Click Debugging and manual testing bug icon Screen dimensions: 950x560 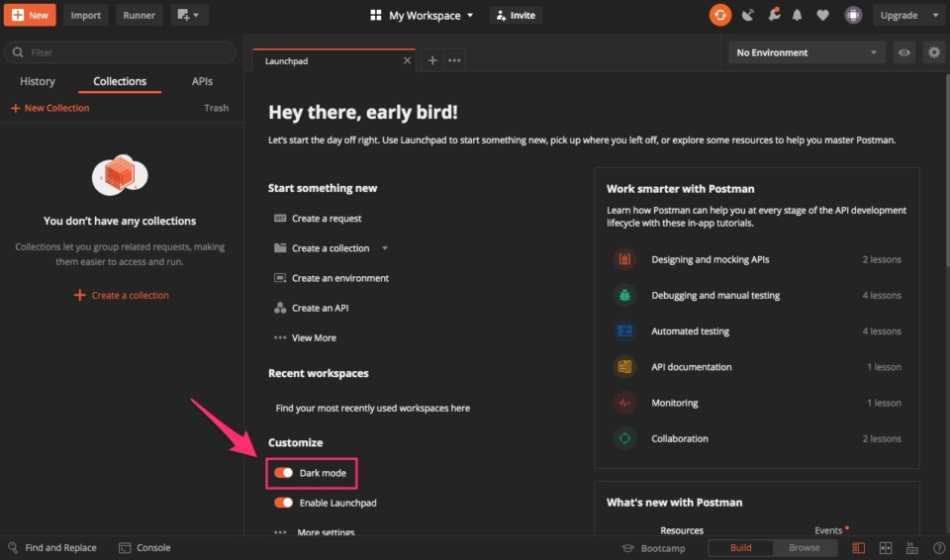pyautogui.click(x=624, y=295)
